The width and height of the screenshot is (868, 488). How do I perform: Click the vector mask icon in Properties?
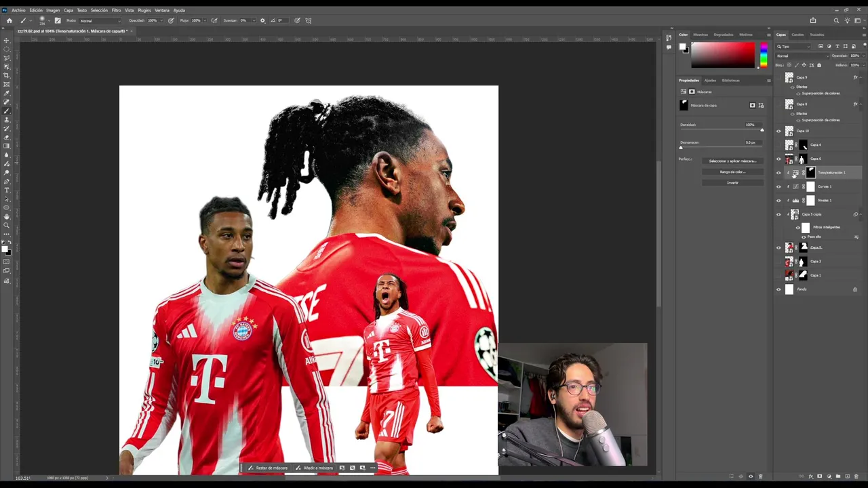tap(761, 106)
